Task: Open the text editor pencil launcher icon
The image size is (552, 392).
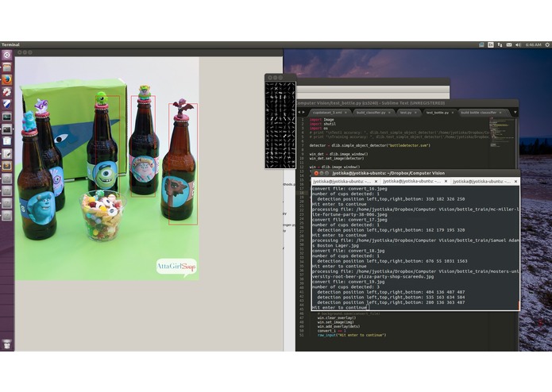Action: coord(6,154)
